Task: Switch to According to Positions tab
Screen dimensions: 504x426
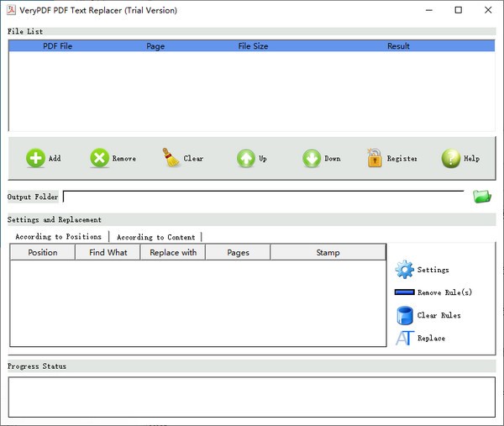Action: (x=59, y=237)
